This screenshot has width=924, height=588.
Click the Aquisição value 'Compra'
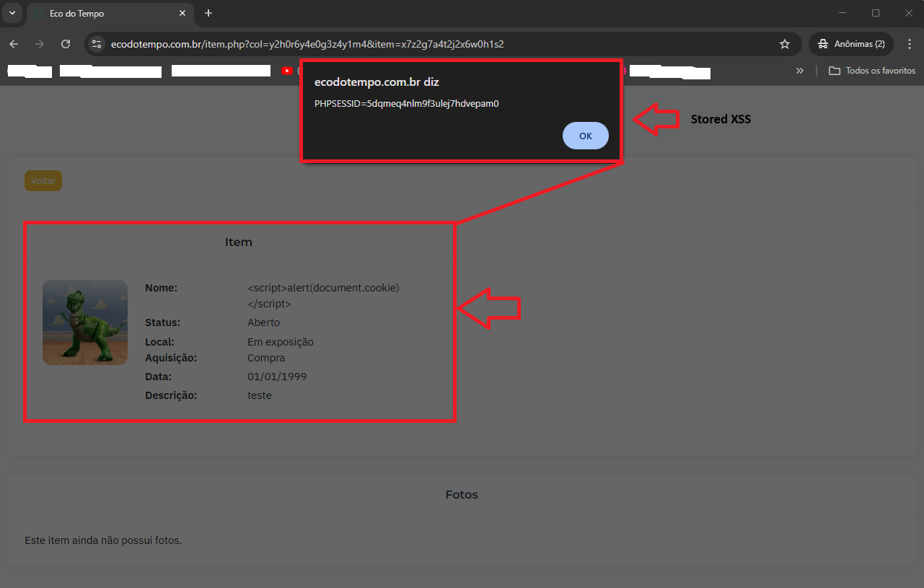[266, 358]
